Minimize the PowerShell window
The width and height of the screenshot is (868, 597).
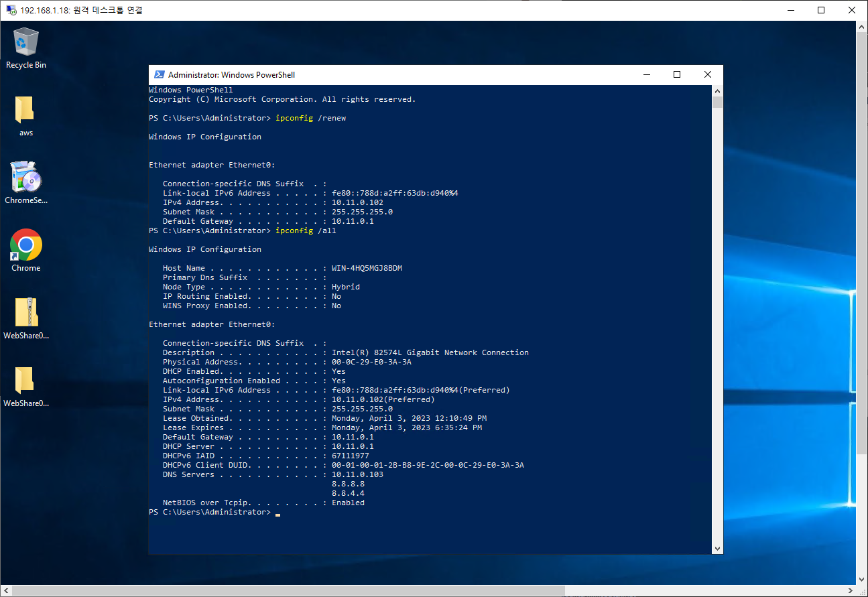tap(646, 75)
